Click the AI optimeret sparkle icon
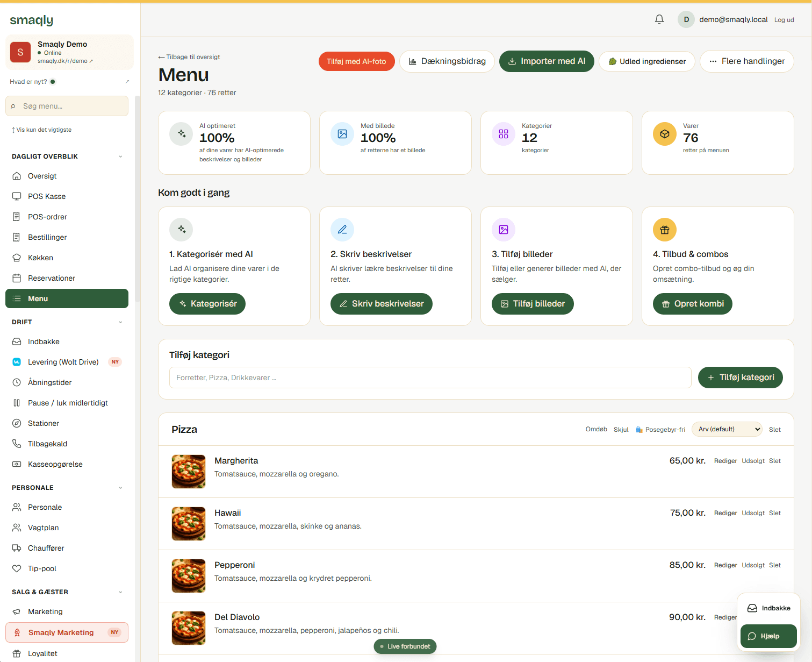This screenshot has width=812, height=662. tap(181, 134)
